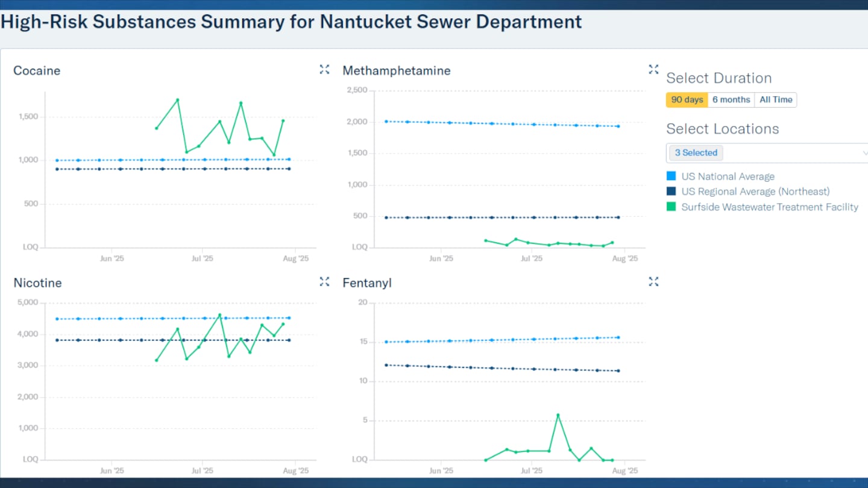
Task: Switch duration to 6 months
Action: tap(731, 100)
